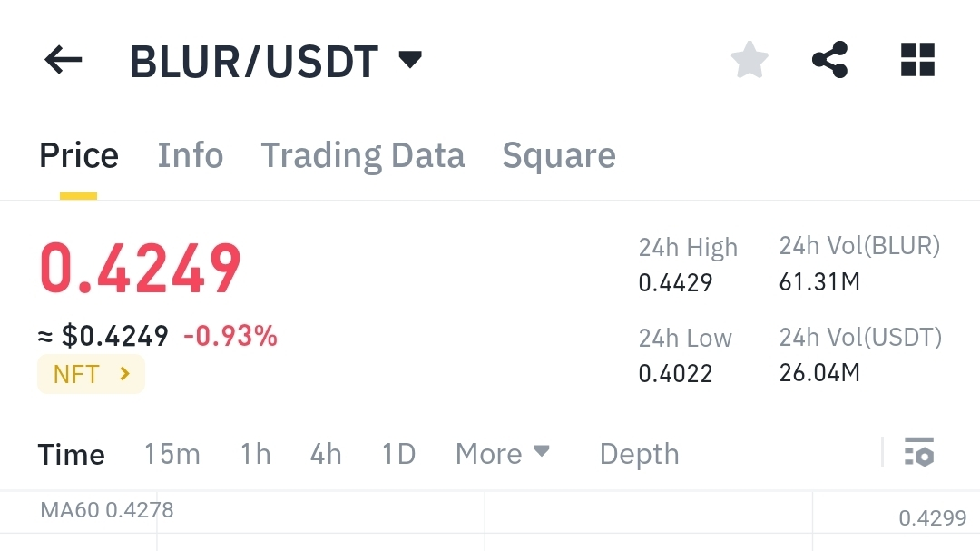Tap the red 0.4249 price

coord(140,269)
